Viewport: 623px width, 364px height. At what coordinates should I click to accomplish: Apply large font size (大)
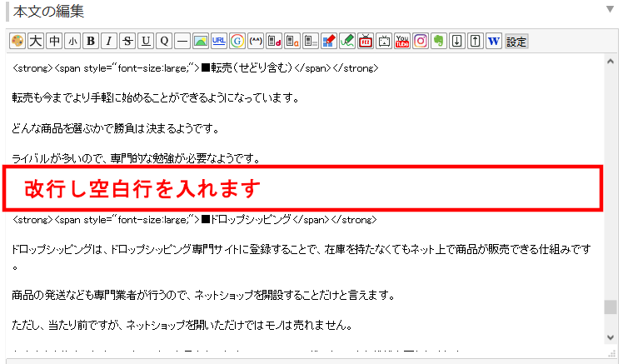36,41
